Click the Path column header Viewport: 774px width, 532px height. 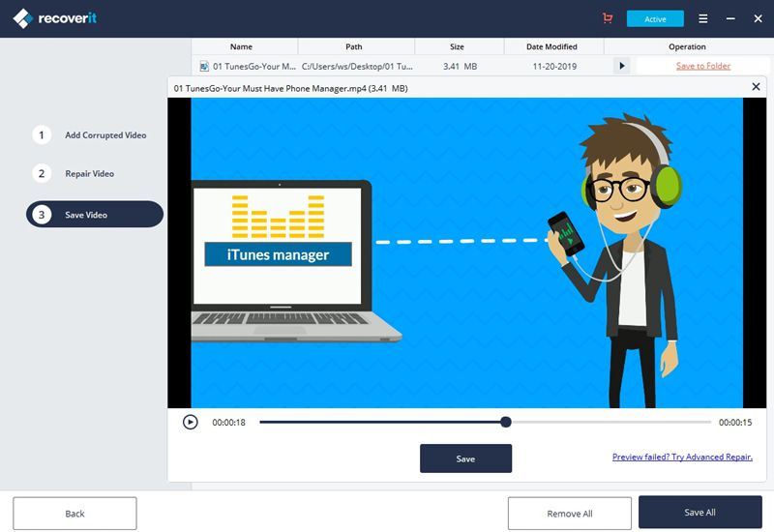tap(353, 46)
